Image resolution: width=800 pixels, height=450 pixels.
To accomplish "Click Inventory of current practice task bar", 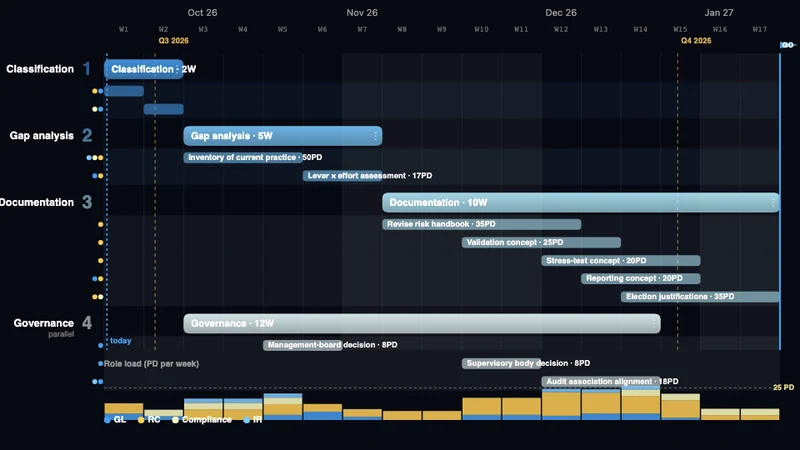I will click(x=243, y=157).
